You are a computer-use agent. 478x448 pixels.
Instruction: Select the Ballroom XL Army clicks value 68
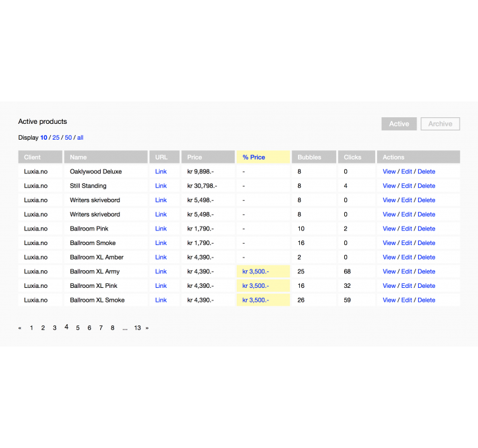tap(347, 271)
